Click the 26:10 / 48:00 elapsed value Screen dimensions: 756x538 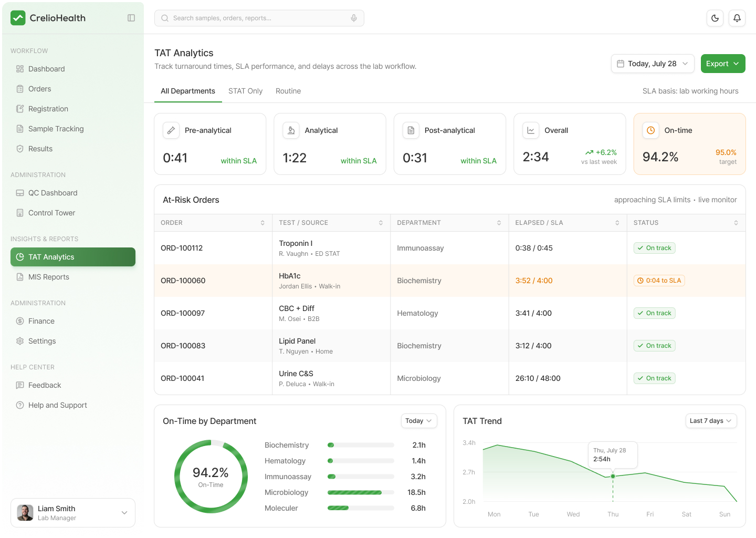[x=538, y=378]
